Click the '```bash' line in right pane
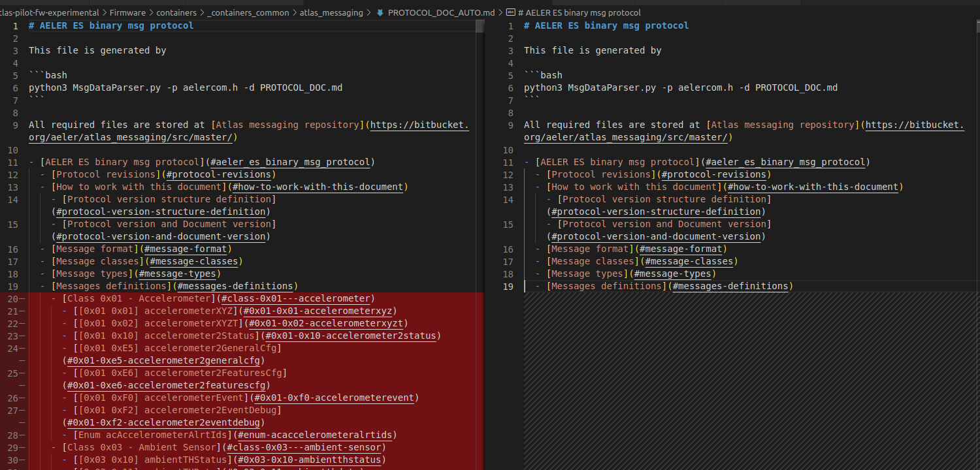Image resolution: width=980 pixels, height=470 pixels. click(x=543, y=75)
